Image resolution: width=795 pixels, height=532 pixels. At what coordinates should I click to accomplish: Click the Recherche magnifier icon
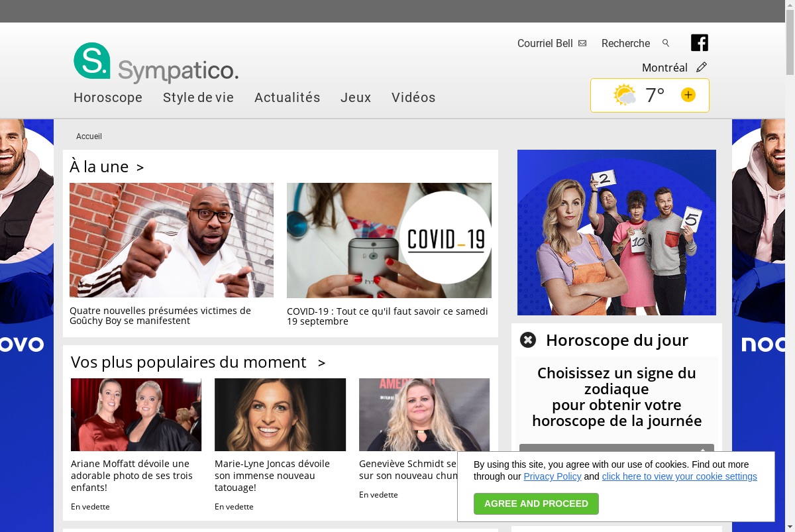pyautogui.click(x=666, y=43)
